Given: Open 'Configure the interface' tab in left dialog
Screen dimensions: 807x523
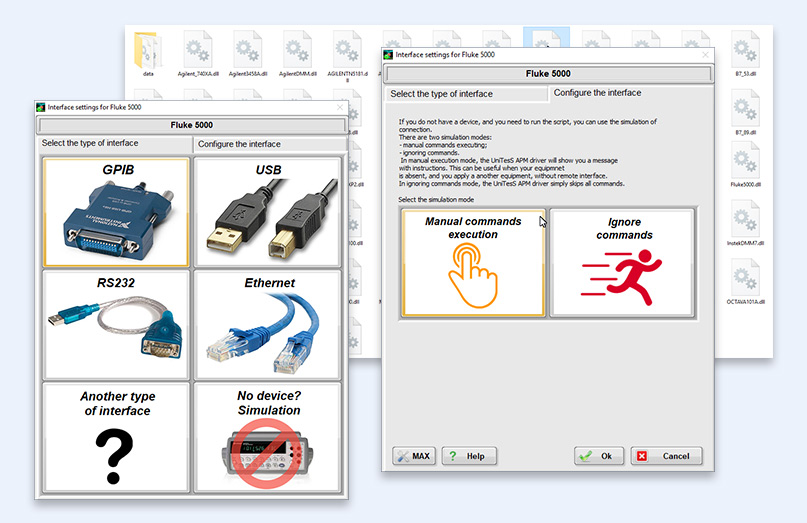Looking at the screenshot, I should (x=270, y=145).
